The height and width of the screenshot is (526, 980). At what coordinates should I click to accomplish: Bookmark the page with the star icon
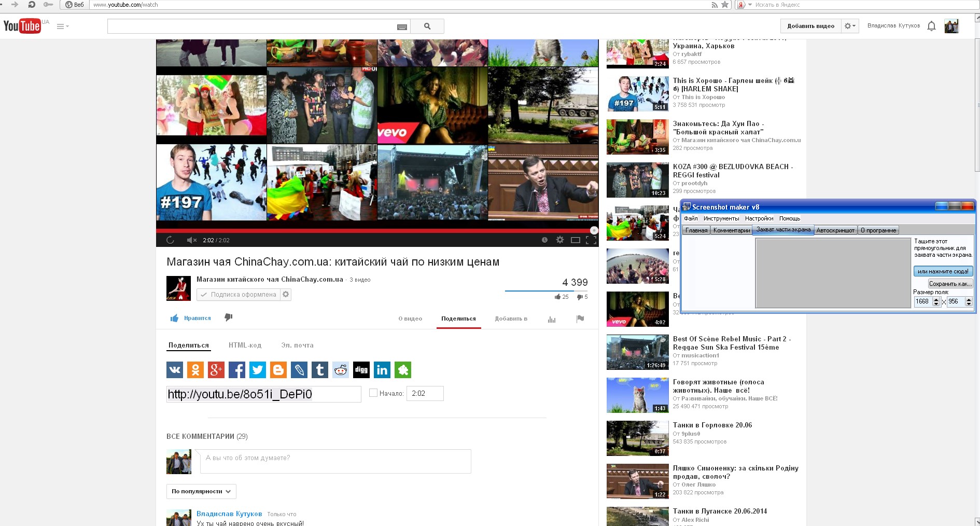click(x=725, y=5)
